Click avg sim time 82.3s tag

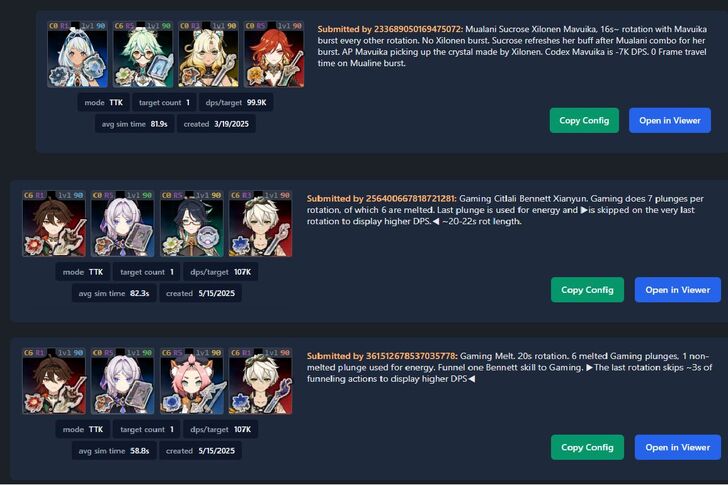114,293
